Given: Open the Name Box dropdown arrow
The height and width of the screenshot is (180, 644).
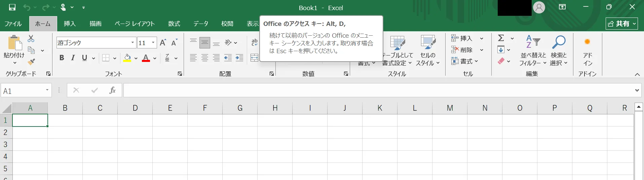Looking at the screenshot, I should (x=47, y=90).
